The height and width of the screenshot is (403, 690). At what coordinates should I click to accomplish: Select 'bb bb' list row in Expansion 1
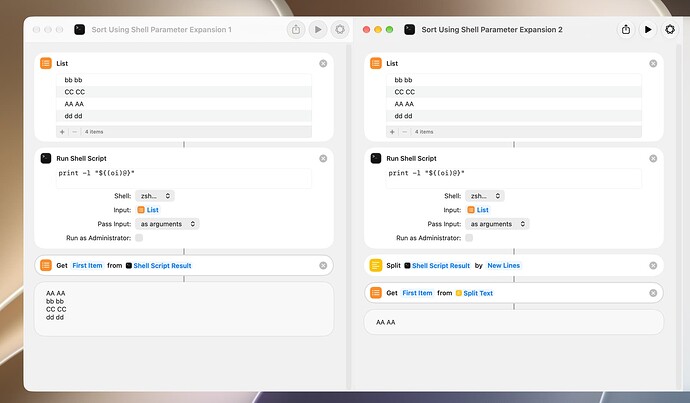coord(184,80)
